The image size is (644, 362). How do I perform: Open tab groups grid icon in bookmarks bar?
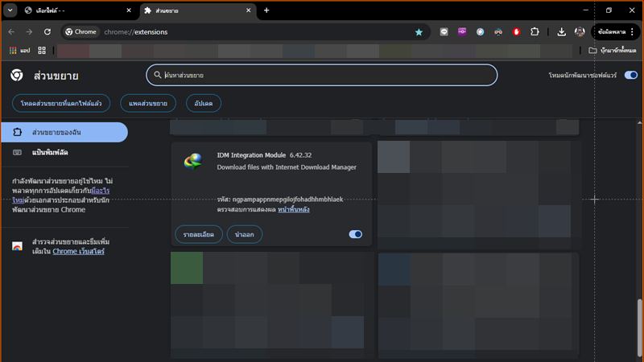(42, 51)
